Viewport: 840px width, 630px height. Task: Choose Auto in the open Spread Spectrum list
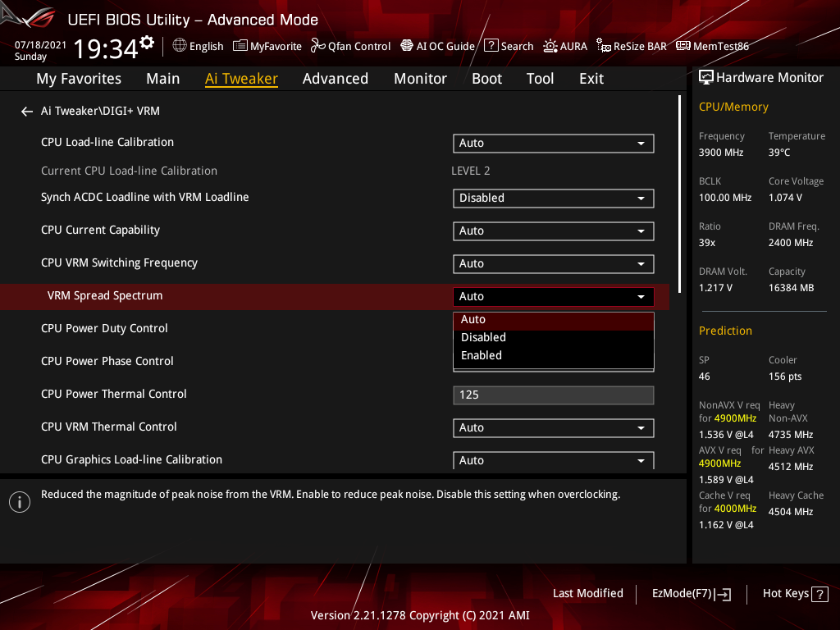point(473,319)
